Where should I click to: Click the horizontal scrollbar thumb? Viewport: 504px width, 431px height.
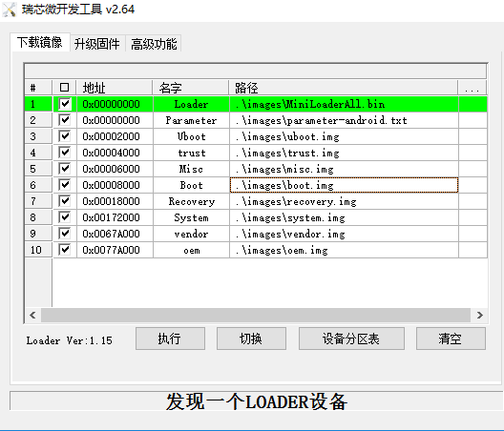tap(256, 315)
